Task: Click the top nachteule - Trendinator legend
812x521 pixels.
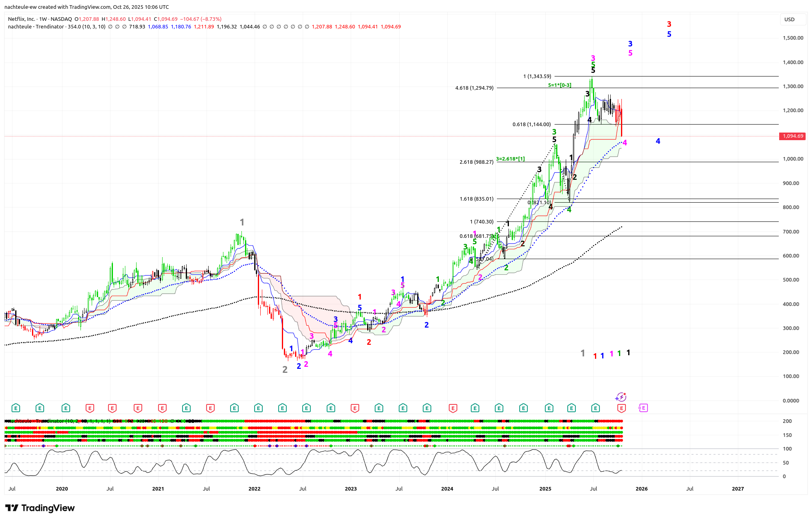Action: [36, 26]
